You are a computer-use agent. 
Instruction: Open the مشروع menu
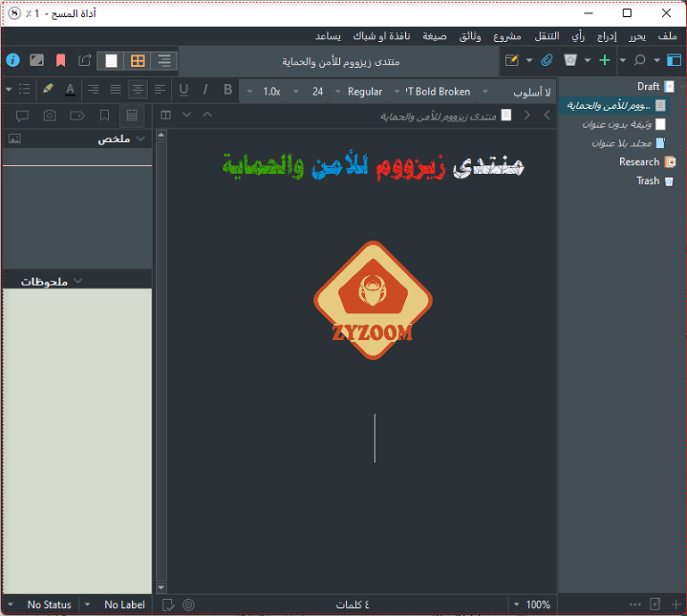pos(508,37)
